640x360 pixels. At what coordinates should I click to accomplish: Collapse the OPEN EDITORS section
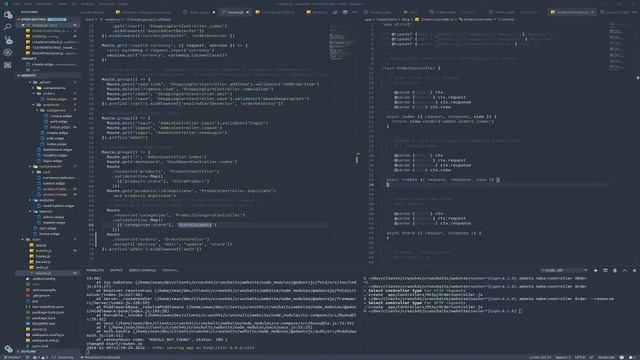pos(48,19)
